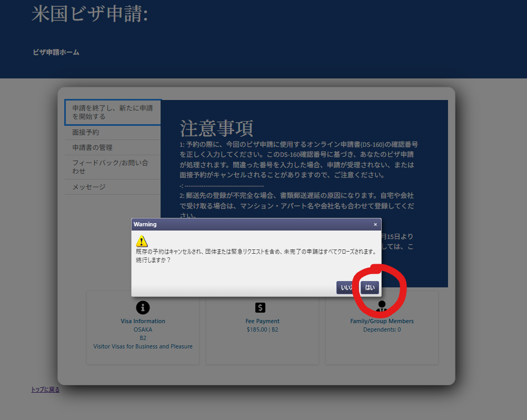Screen dimensions: 527x420
Task: Open the 面接予約 sidebar item
Action: point(86,133)
